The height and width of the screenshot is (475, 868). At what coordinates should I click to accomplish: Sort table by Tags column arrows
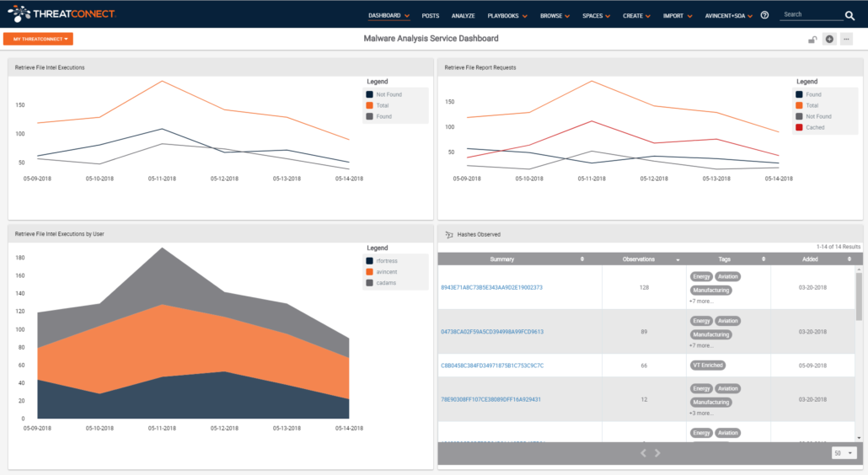pos(764,259)
